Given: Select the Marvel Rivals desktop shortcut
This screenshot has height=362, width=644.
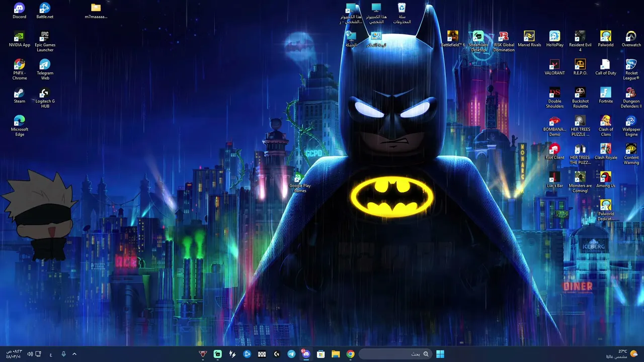Looking at the screenshot, I should (x=529, y=39).
